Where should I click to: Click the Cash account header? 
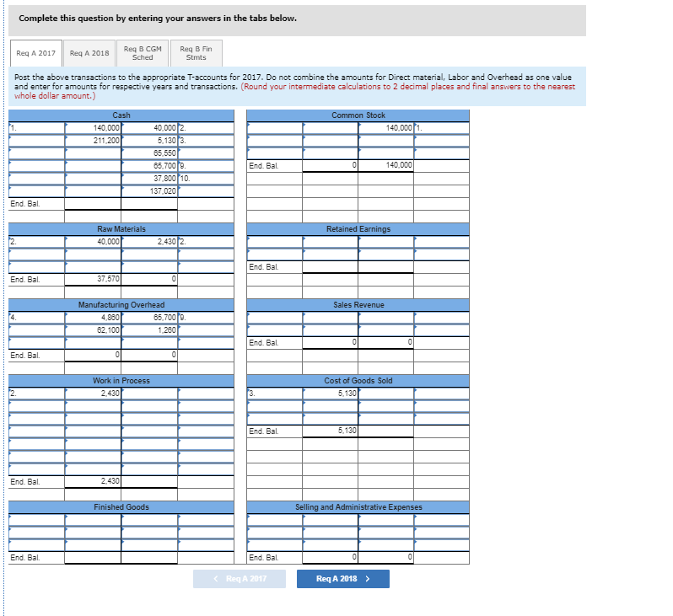[121, 115]
